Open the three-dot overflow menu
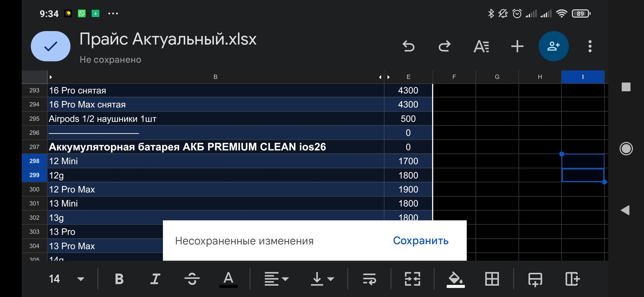 (x=590, y=47)
